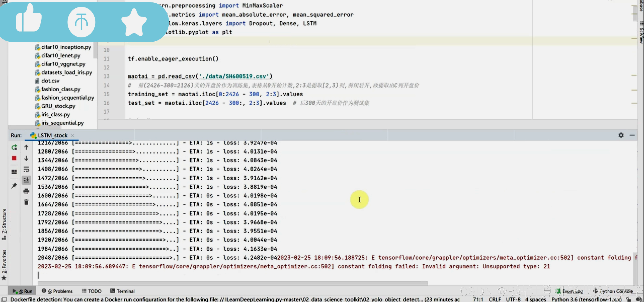Open Python 3.6 interpreter selector
Screen dimensions: 644x302
pyautogui.click(x=586, y=299)
